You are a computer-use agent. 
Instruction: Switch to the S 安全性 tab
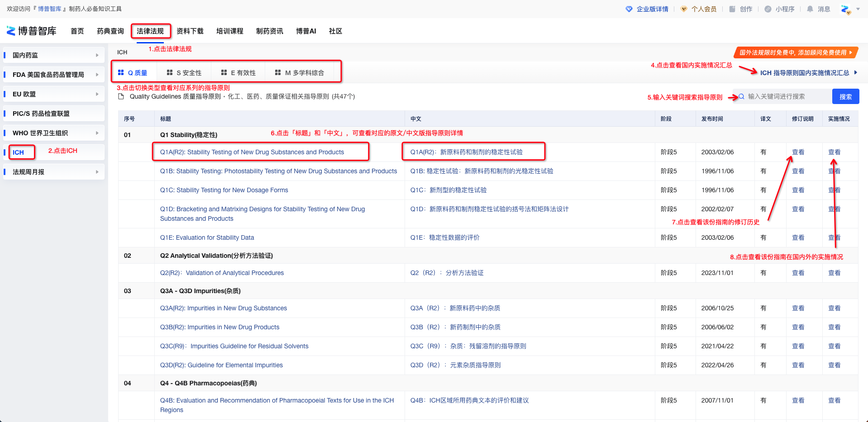(x=184, y=73)
